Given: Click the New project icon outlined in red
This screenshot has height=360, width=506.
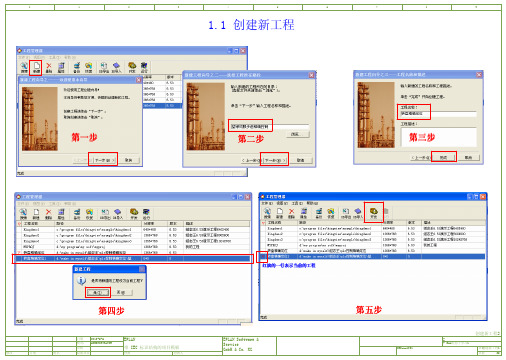Looking at the screenshot, I should pyautogui.click(x=36, y=67).
